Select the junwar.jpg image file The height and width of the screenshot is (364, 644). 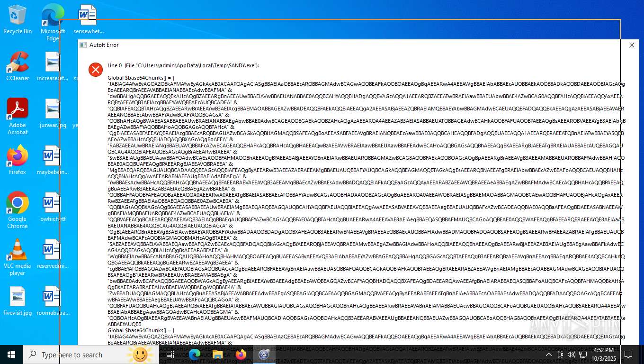click(x=53, y=113)
